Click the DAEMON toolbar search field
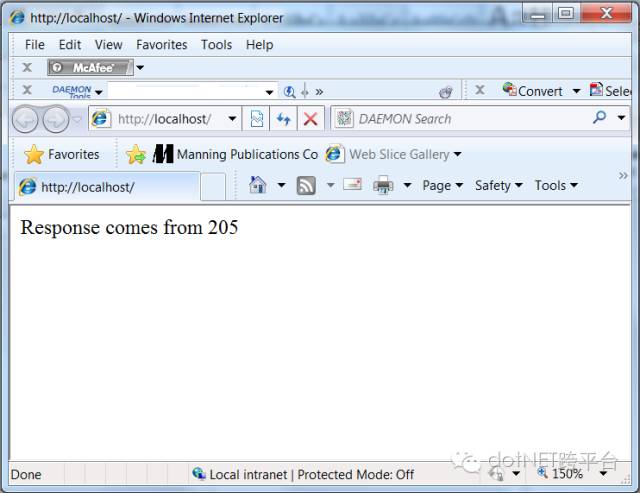This screenshot has height=493, width=640. pos(186,91)
